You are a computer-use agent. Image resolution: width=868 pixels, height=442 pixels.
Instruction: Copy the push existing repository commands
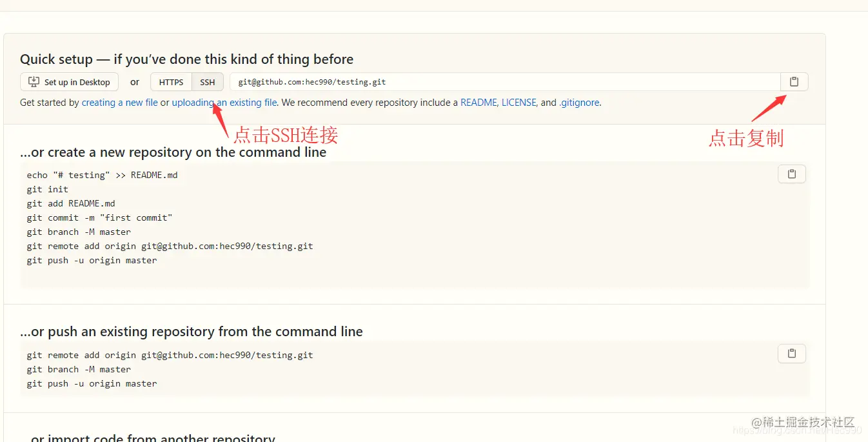coord(792,354)
